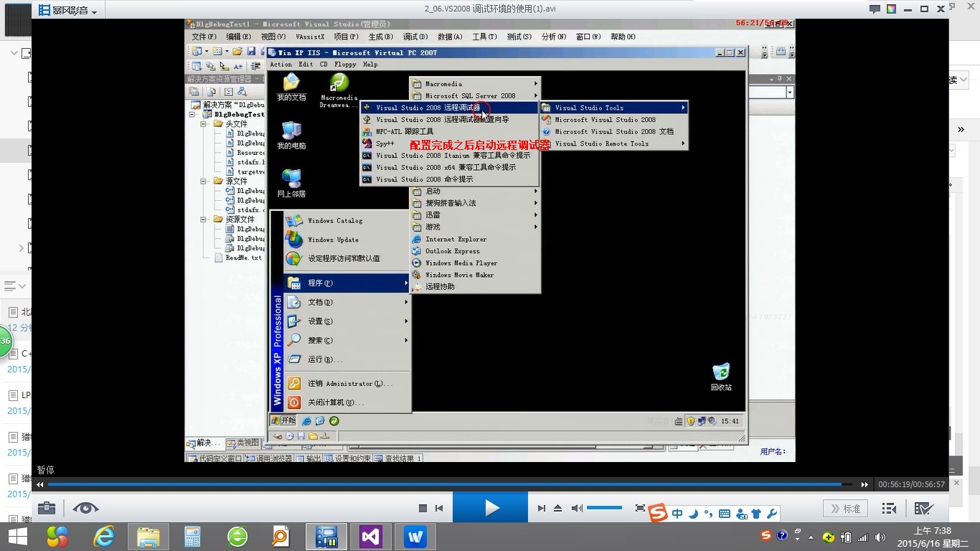Image resolution: width=980 pixels, height=551 pixels.
Task: Click the IME skin shirt icon
Action: click(x=756, y=514)
